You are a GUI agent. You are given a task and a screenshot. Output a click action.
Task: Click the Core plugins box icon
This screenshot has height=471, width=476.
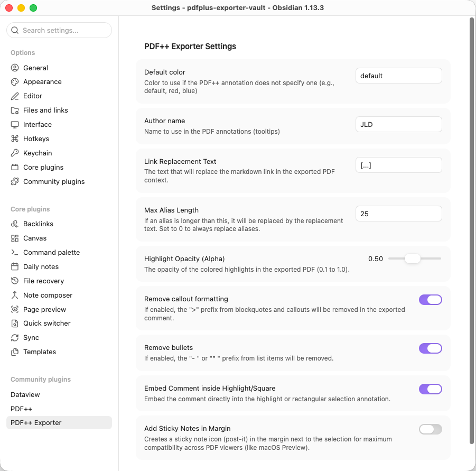tap(15, 168)
